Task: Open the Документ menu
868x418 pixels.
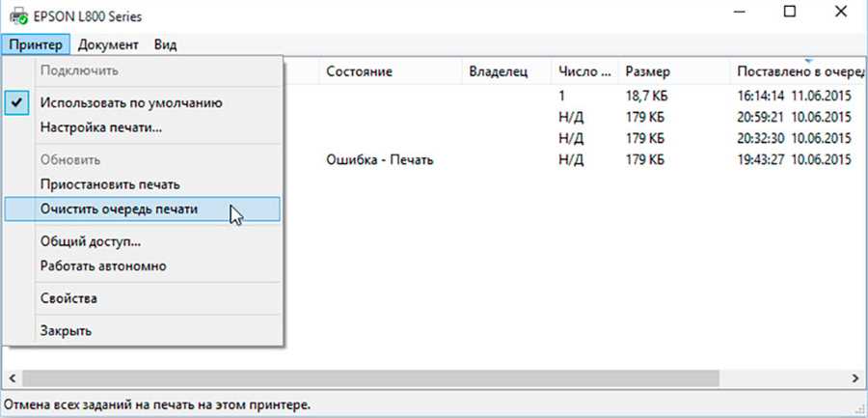Action: tap(108, 44)
